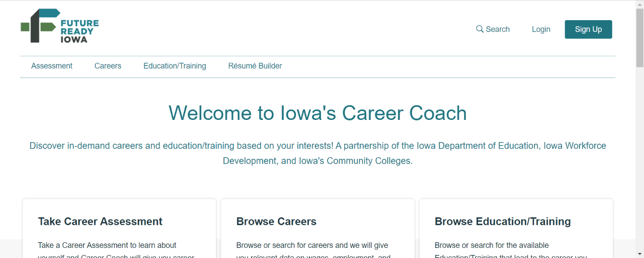Screen dimensions: 644x258
Task: Select Education/Training in the navigation bar
Action: click(x=175, y=66)
